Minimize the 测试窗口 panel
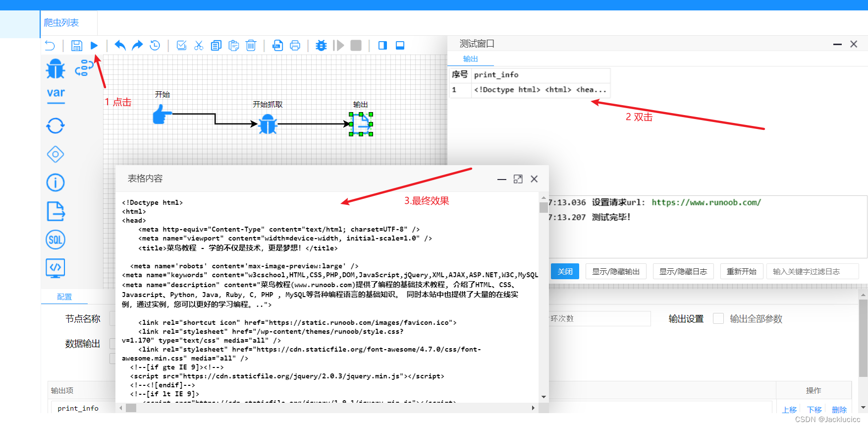The width and height of the screenshot is (868, 427). [837, 44]
